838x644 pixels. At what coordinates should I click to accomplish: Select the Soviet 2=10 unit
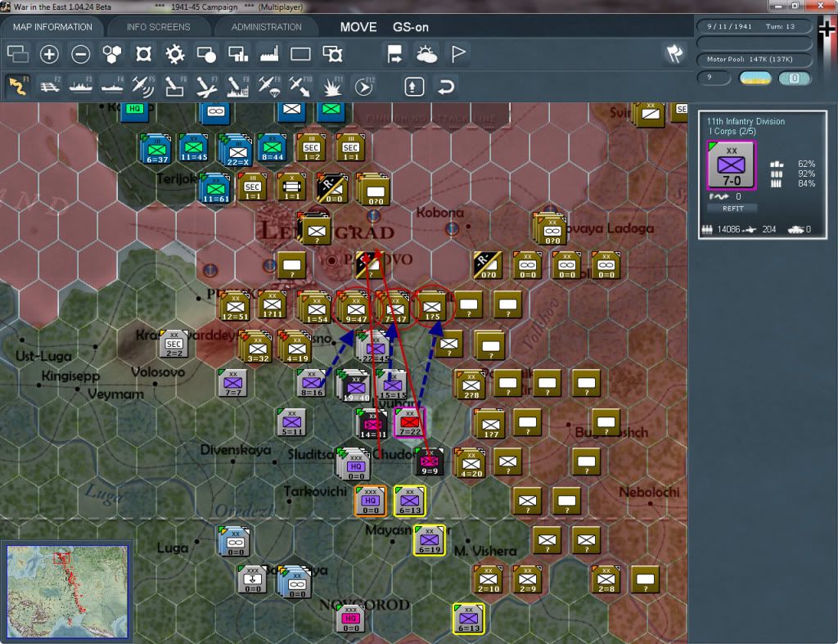pyautogui.click(x=488, y=580)
